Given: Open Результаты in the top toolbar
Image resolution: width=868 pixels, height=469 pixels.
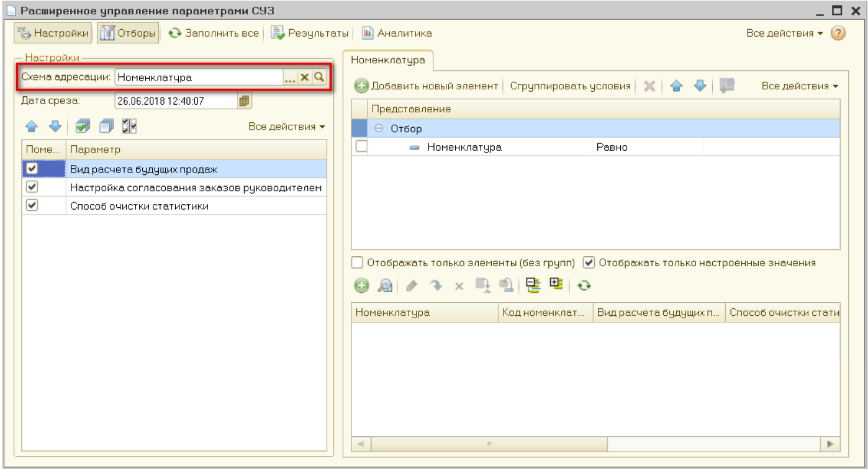Looking at the screenshot, I should [x=309, y=33].
